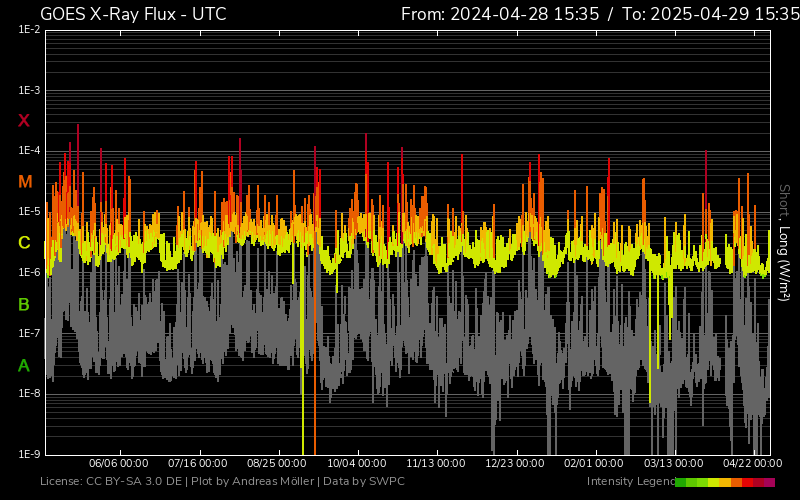Click the orange M flare class label

click(x=25, y=182)
